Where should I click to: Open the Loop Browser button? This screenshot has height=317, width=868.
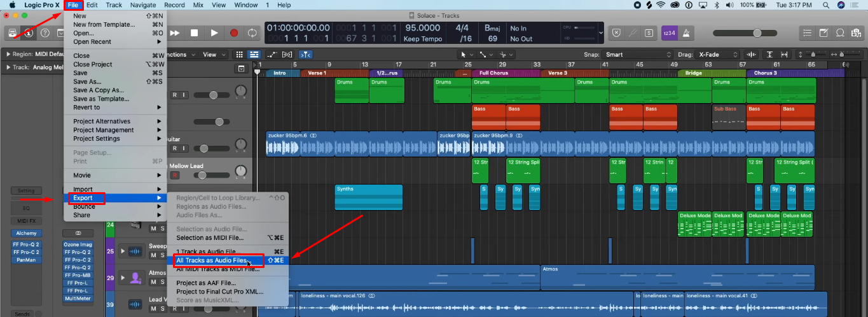tap(840, 33)
